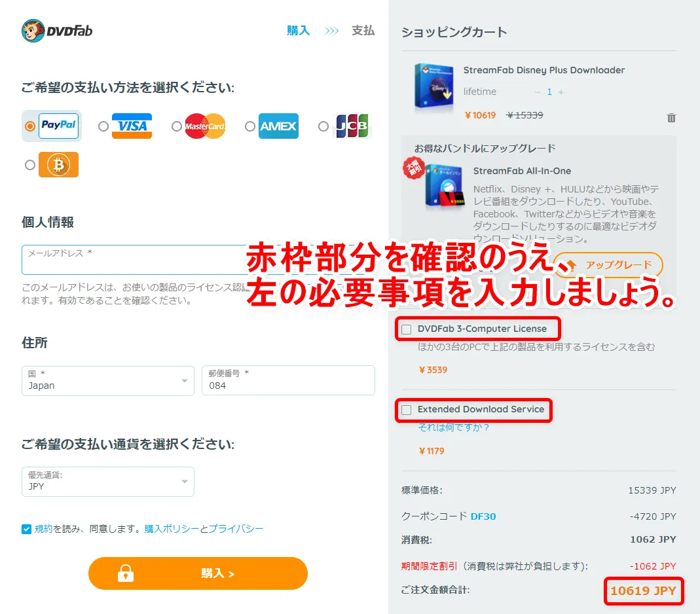Click the -4720 JPY coupon discount

[653, 516]
